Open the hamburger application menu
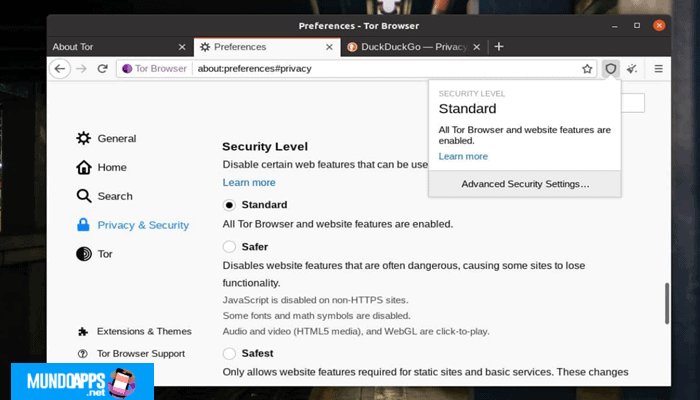The image size is (700, 400). point(658,69)
